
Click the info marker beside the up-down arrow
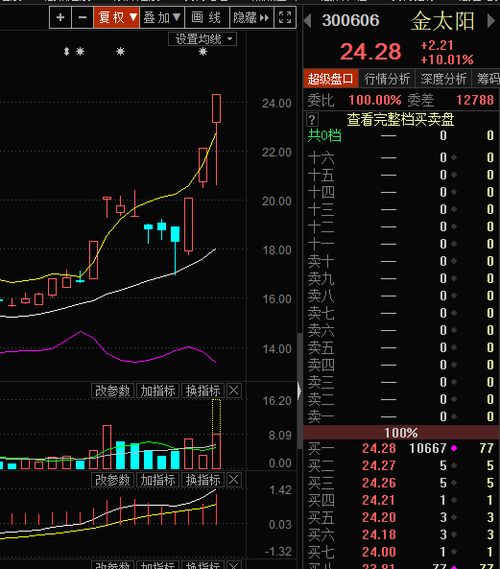tap(80, 52)
